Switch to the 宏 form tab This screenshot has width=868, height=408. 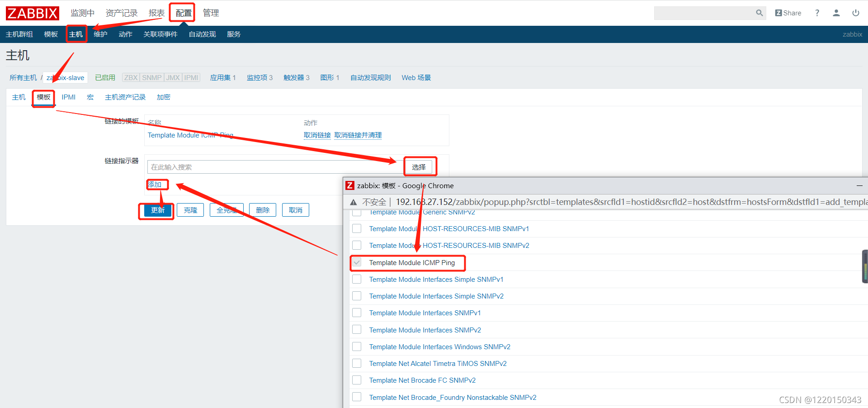point(90,97)
